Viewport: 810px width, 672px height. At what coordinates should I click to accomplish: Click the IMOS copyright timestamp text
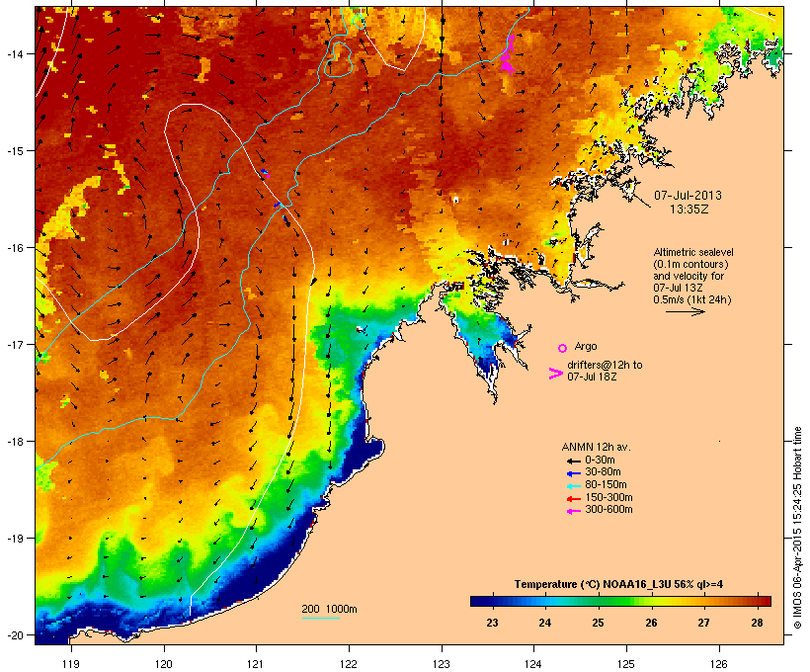point(797,528)
